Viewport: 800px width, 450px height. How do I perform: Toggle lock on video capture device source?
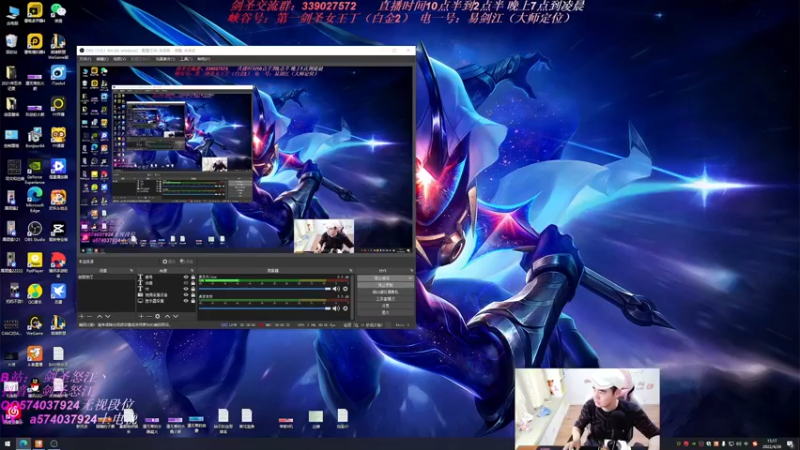pyautogui.click(x=193, y=295)
